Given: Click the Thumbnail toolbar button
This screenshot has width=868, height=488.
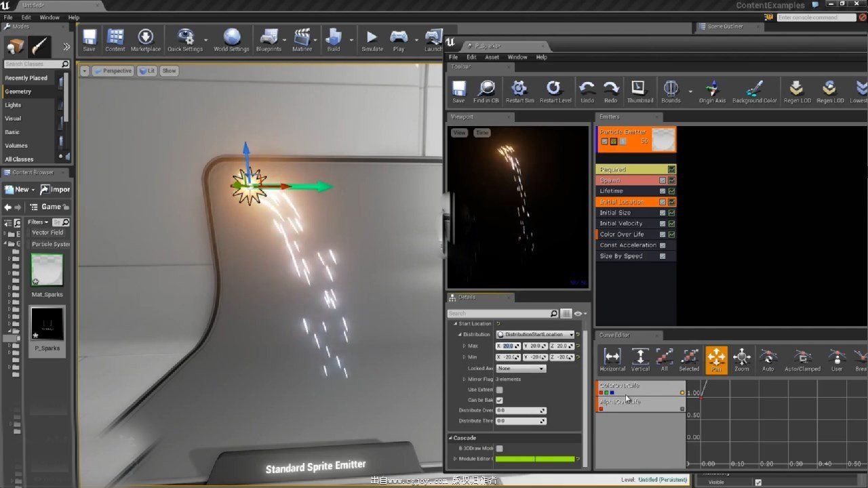Looking at the screenshot, I should (x=639, y=91).
